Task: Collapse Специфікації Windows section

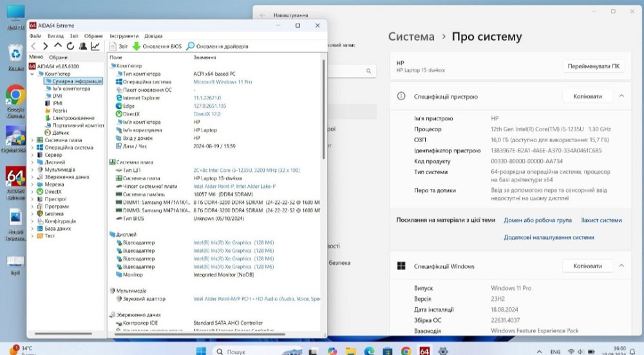Action: tap(621, 266)
